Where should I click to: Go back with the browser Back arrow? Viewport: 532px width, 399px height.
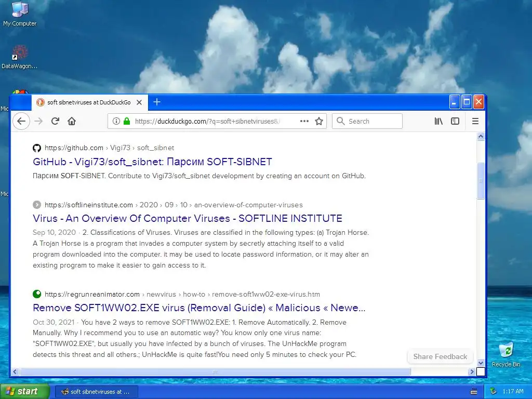(x=21, y=121)
